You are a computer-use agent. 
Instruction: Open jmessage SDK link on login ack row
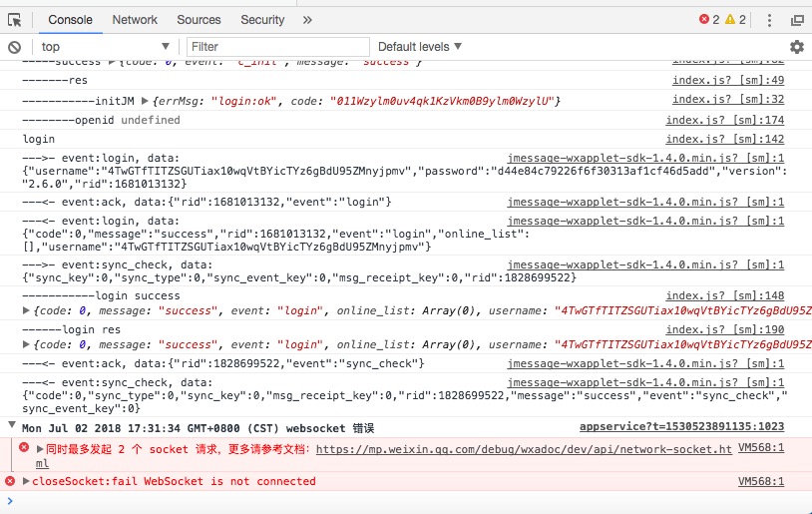click(645, 202)
